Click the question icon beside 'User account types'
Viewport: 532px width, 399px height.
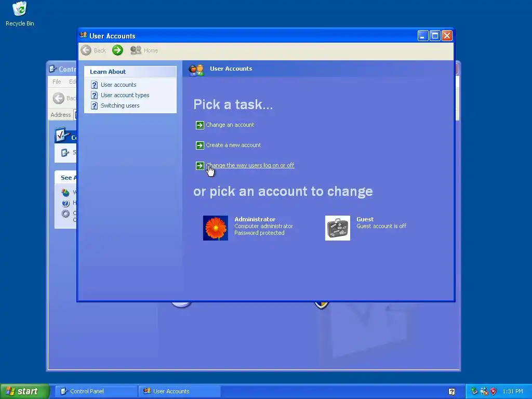tap(95, 96)
